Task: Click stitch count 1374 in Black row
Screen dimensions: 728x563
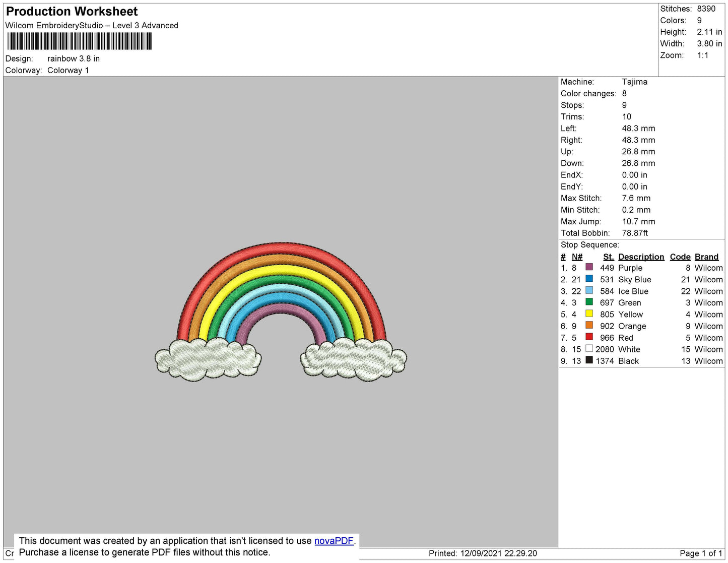Action: [x=605, y=361]
